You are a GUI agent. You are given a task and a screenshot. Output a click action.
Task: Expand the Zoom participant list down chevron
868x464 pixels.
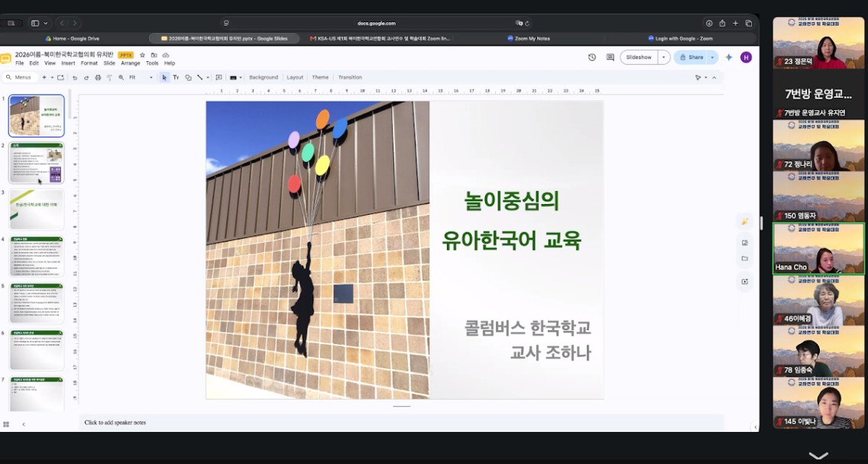pyautogui.click(x=818, y=455)
